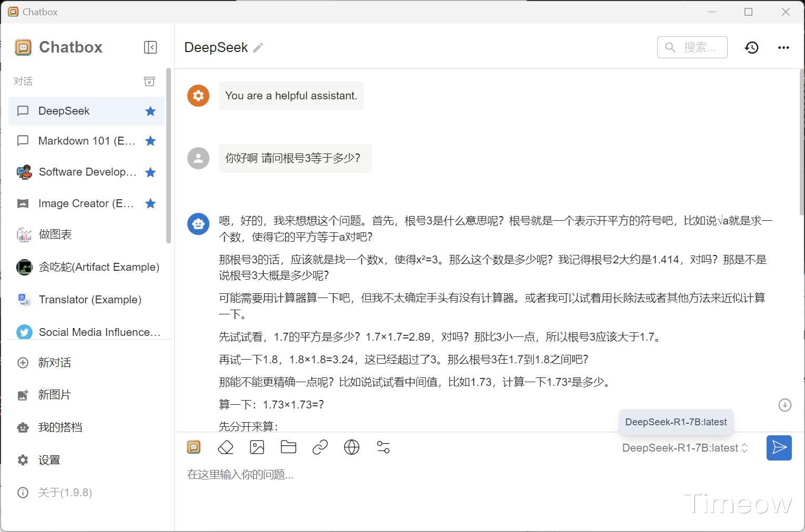Click the system prompt gear avatar
Screen dimensions: 805x532
[198, 96]
